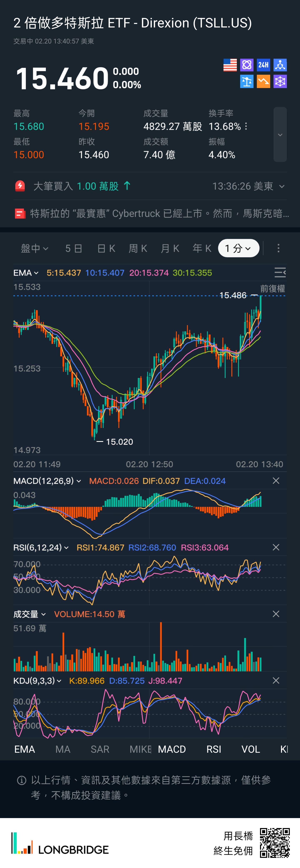Tap the US flag market icon

[x=230, y=65]
